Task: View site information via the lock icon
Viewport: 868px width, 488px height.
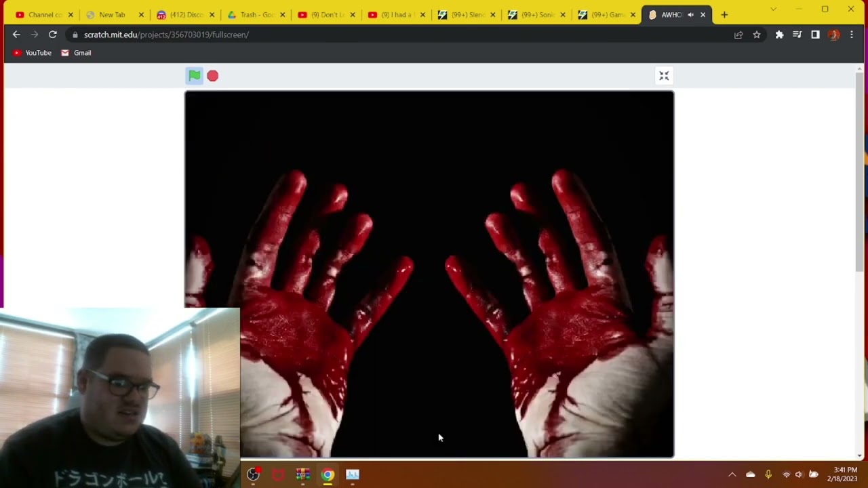Action: (x=75, y=35)
